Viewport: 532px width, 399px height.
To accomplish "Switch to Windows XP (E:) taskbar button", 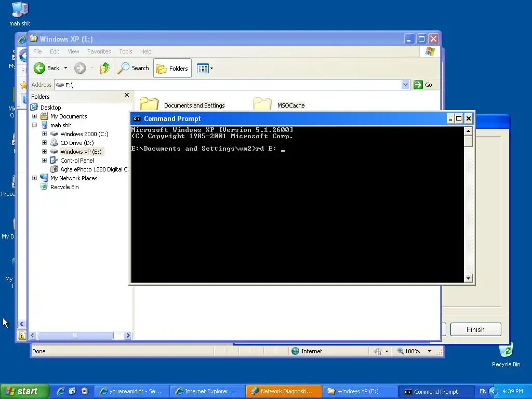I will (x=359, y=391).
